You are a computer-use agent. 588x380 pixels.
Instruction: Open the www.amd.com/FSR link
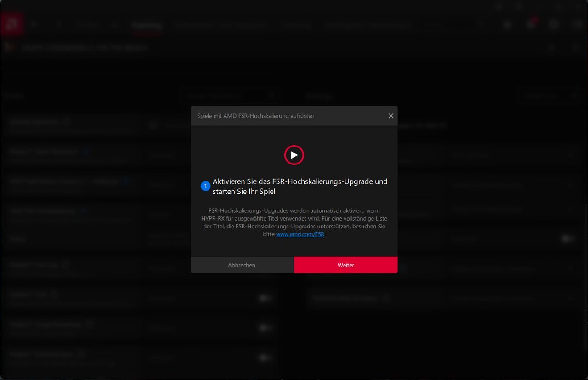coord(300,234)
